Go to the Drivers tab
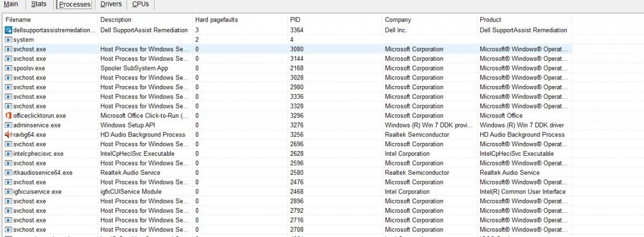 click(111, 4)
